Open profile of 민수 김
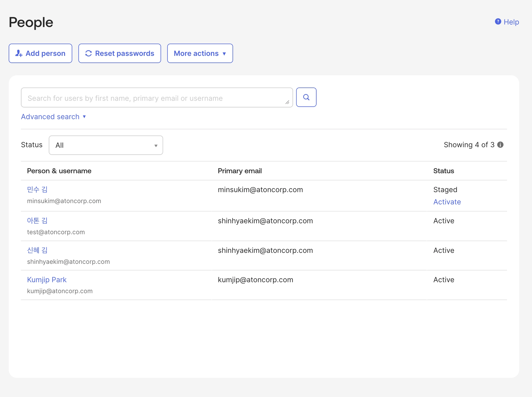The width and height of the screenshot is (532, 397). [x=37, y=190]
